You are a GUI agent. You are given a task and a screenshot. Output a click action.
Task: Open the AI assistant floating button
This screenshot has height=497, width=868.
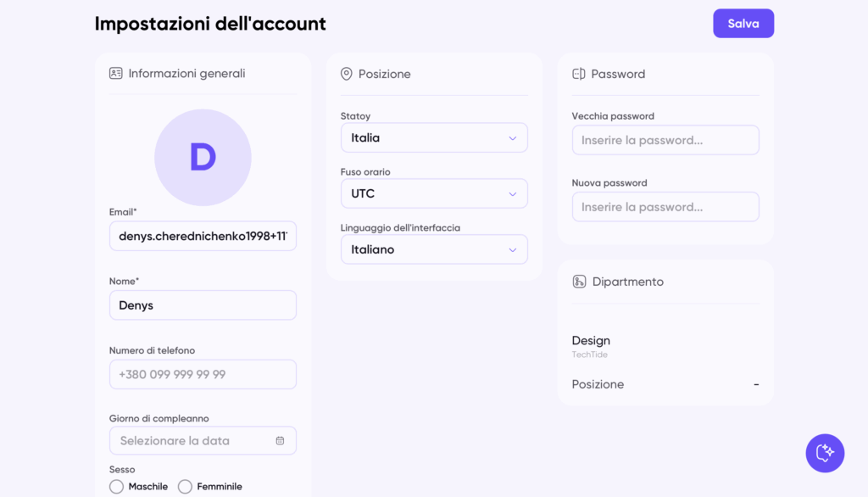[x=825, y=453]
